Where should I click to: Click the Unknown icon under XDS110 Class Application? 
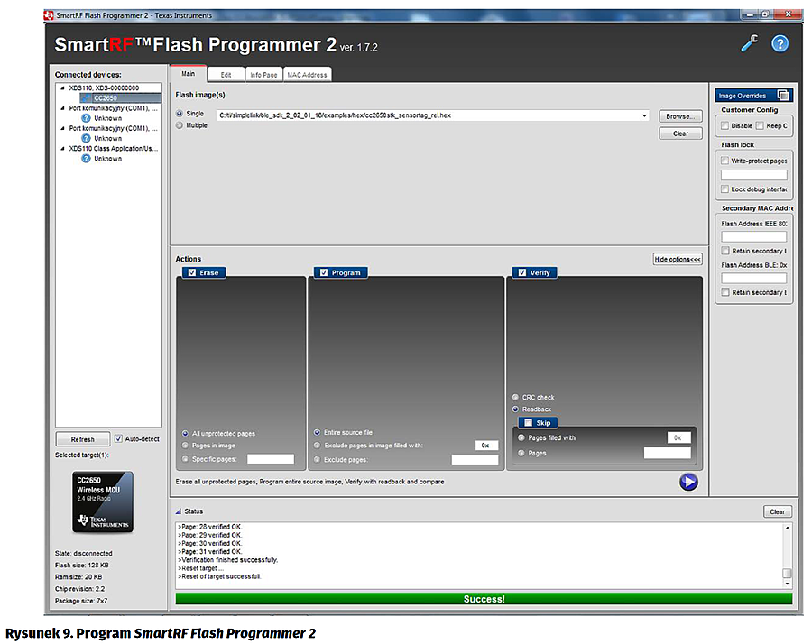pyautogui.click(x=87, y=159)
